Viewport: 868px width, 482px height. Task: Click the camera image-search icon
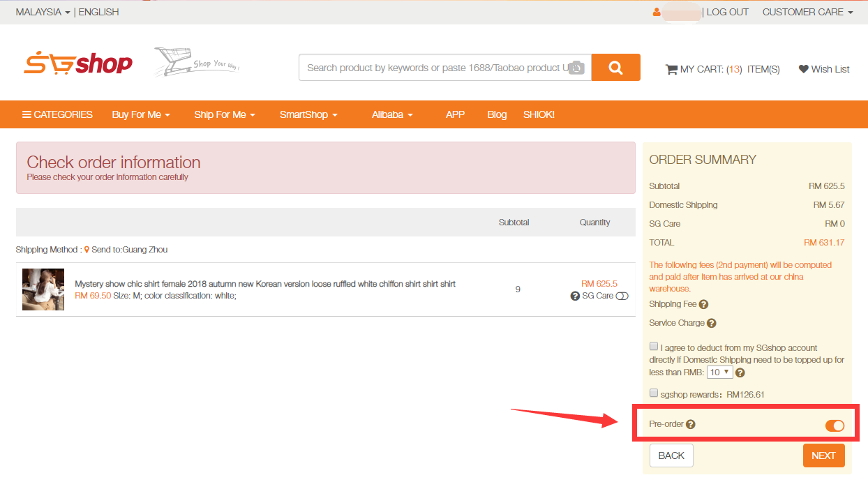click(576, 68)
